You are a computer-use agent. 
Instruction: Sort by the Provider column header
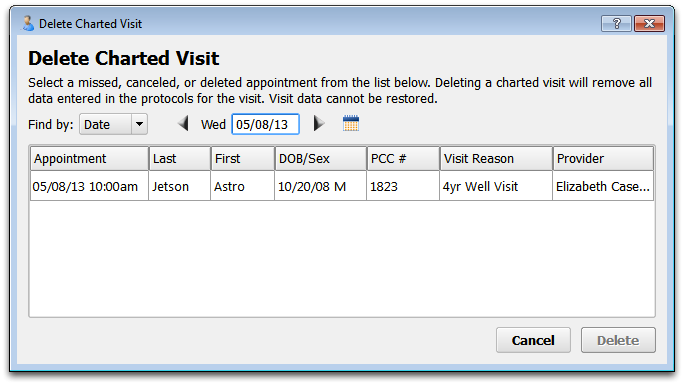click(603, 159)
